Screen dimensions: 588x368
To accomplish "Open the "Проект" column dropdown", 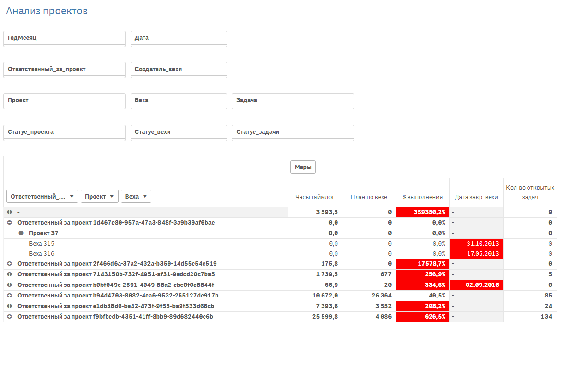I will point(99,196).
